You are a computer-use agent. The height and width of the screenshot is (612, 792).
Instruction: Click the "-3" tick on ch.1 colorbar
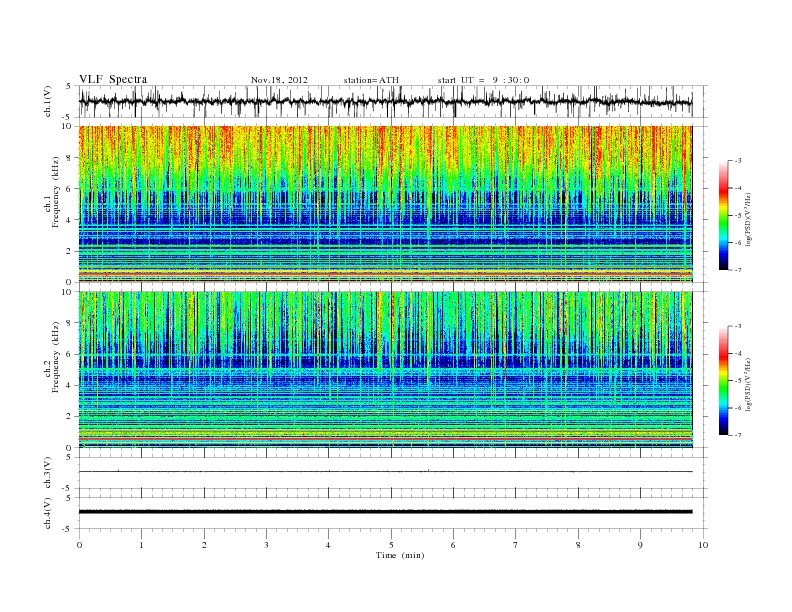[738, 161]
